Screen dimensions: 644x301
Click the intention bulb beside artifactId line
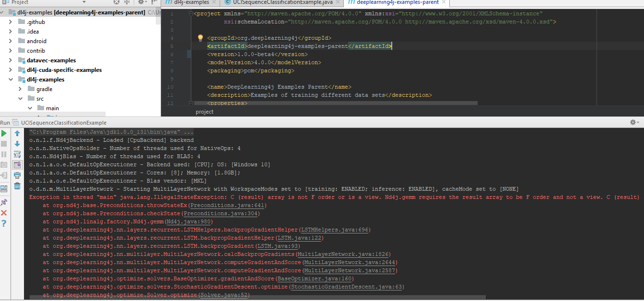[x=200, y=37]
